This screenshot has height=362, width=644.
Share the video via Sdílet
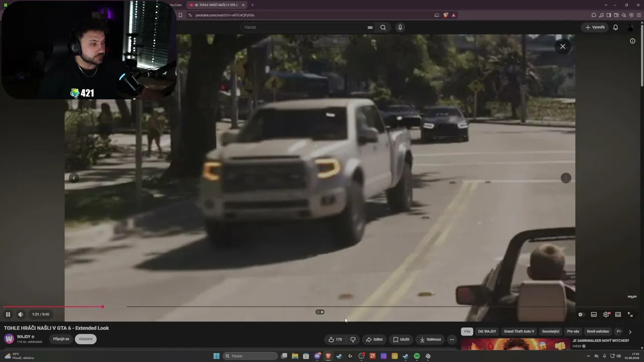pos(374,339)
